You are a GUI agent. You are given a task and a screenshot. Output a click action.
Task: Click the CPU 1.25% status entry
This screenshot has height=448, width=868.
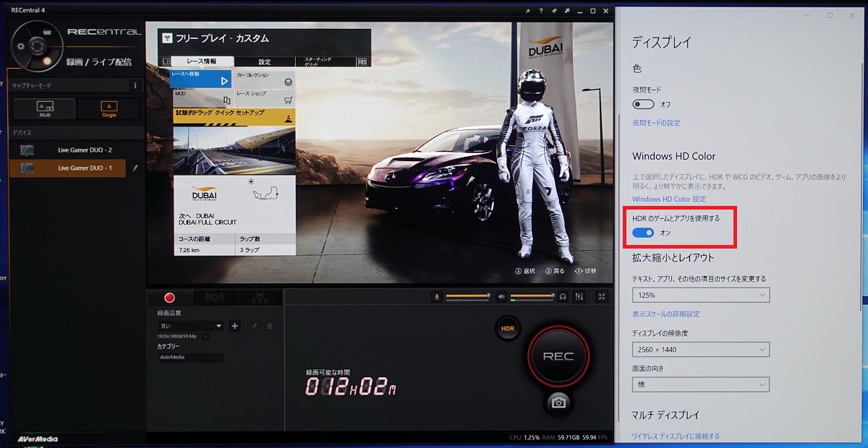point(524,438)
